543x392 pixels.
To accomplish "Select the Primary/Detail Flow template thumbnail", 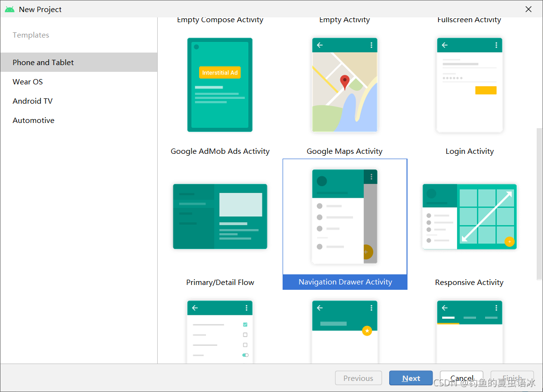I will [x=220, y=216].
